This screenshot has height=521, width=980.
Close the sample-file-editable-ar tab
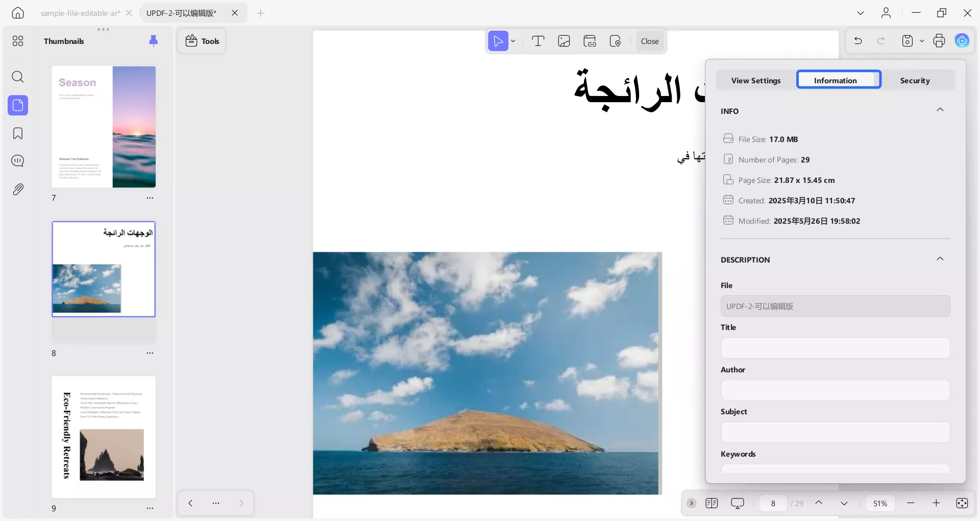[x=129, y=13]
